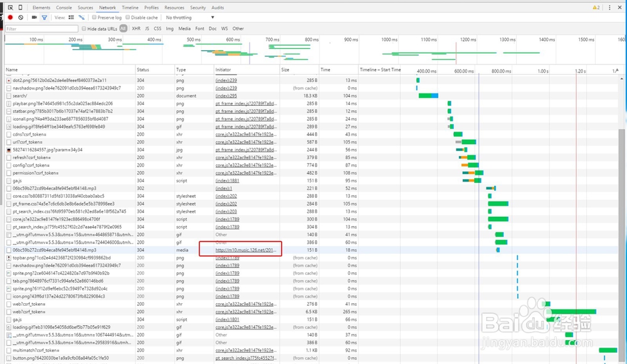Image resolution: width=627 pixels, height=364 pixels.
Task: Toggle the device mode phone icon
Action: pos(21,8)
